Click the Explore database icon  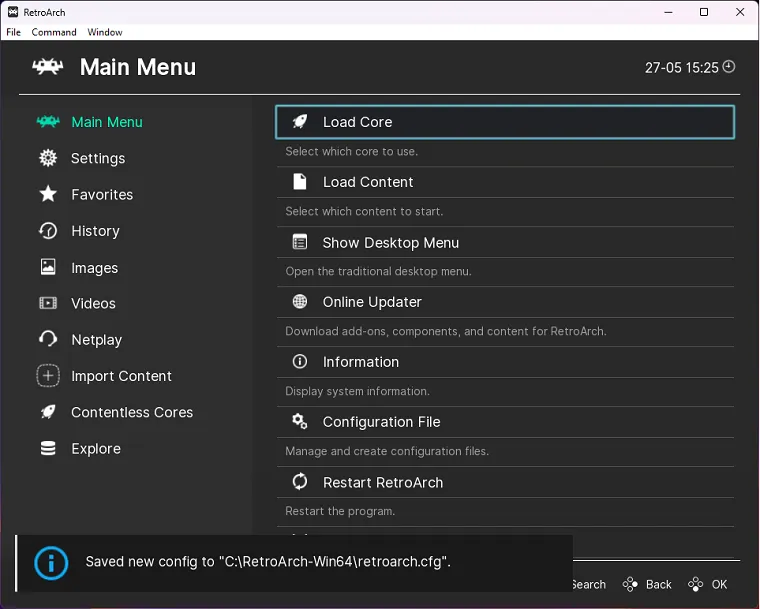pyautogui.click(x=48, y=449)
